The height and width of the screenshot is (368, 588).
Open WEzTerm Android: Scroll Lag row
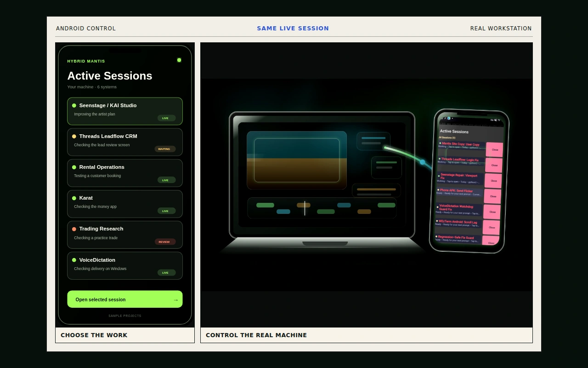pos(458,224)
